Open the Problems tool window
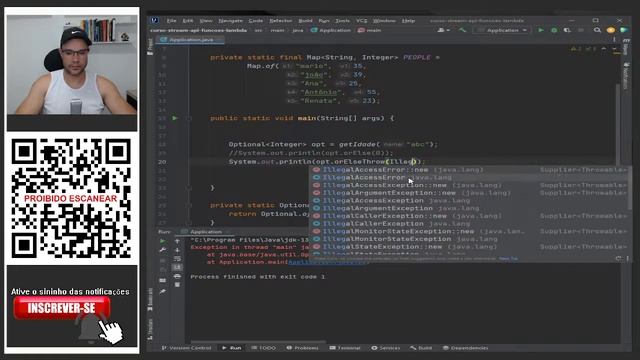 tap(302, 348)
